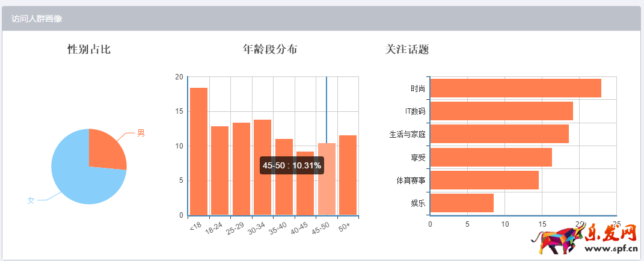Click the 访问人群画像 panel header
This screenshot has width=644, height=261.
[x=37, y=19]
